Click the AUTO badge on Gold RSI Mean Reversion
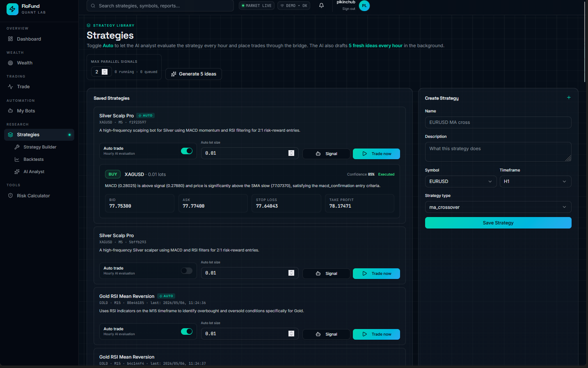Image resolution: width=588 pixels, height=368 pixels. pyautogui.click(x=166, y=296)
